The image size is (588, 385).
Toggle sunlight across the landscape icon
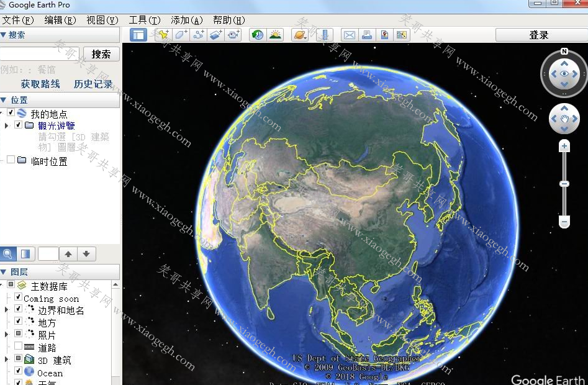pyautogui.click(x=275, y=35)
